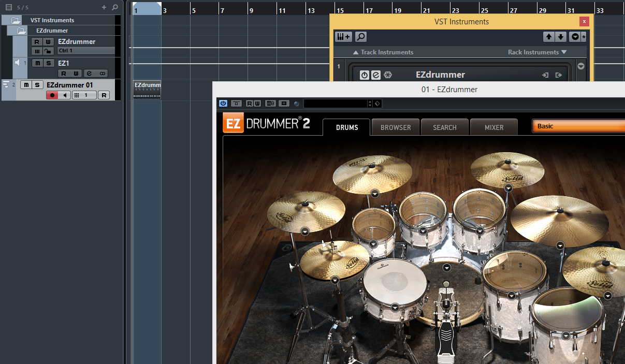Open the SEARCH tab in EZdrummer
This screenshot has height=364, width=625.
[x=445, y=127]
